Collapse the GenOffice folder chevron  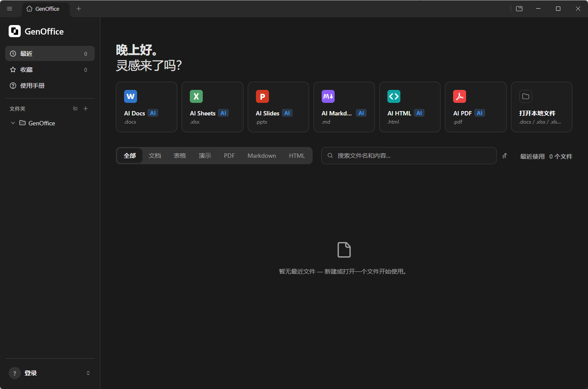click(13, 123)
